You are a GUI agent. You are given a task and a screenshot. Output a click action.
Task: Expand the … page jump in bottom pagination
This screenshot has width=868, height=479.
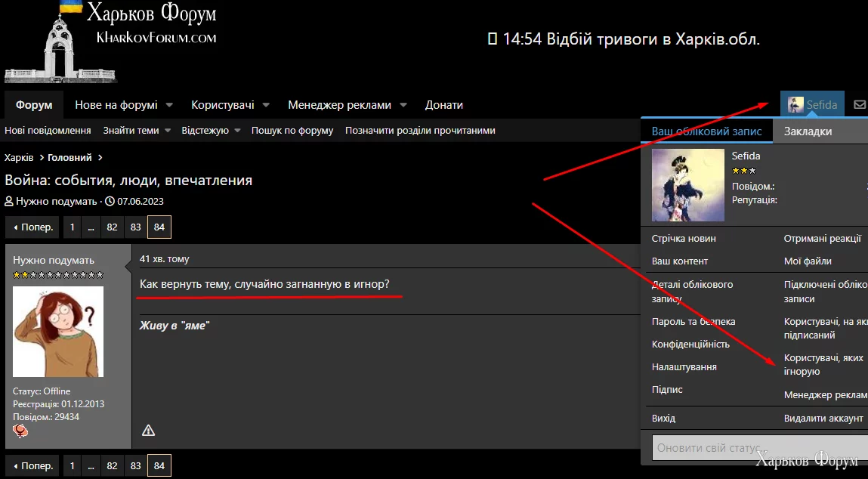91,465
